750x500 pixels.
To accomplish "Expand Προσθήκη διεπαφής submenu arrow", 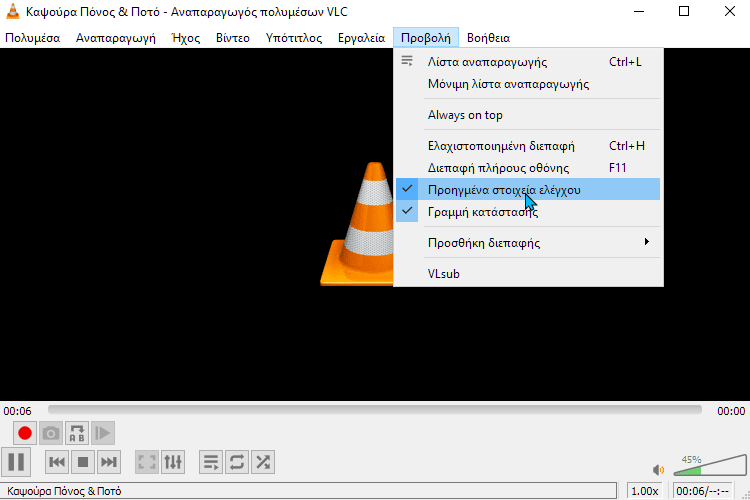I will click(647, 242).
